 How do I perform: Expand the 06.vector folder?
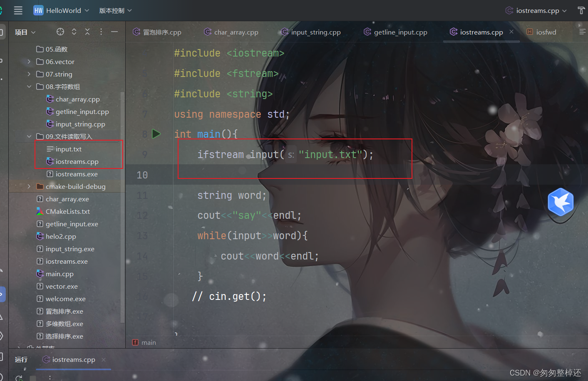[x=29, y=62]
